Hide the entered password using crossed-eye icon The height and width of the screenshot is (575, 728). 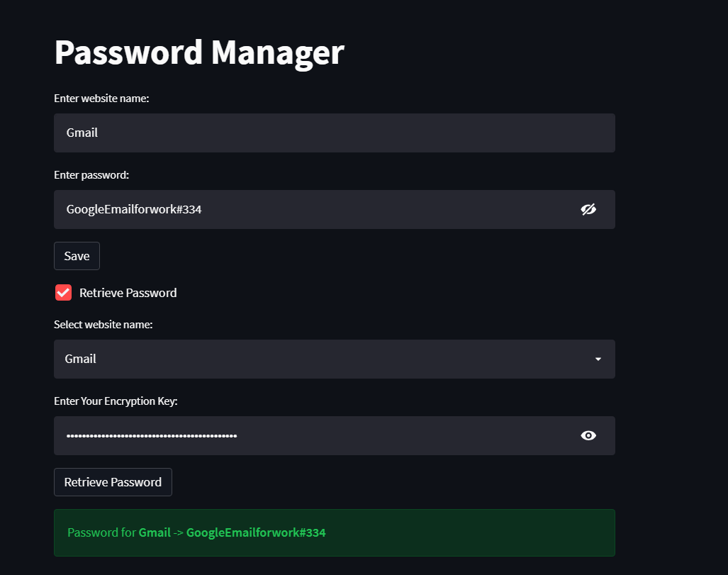(x=588, y=209)
